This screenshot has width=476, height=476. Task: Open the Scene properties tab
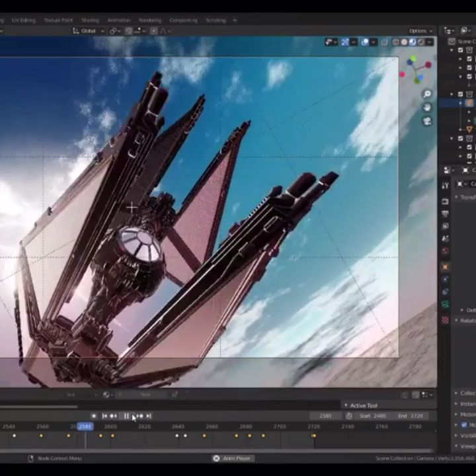[x=445, y=239]
